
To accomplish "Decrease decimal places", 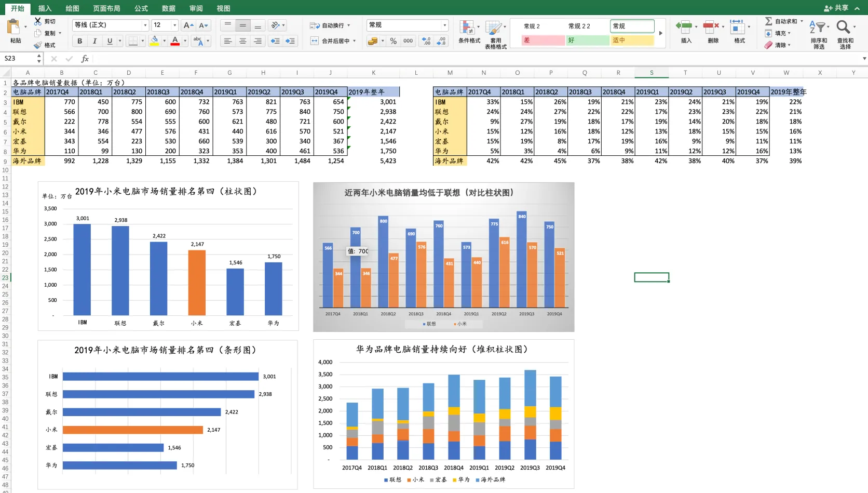I will pos(441,41).
